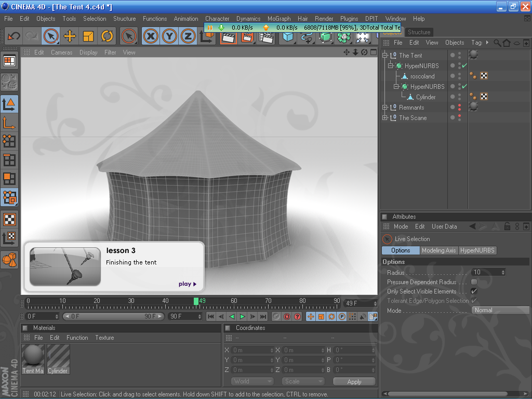This screenshot has height=399, width=532.
Task: Expand the Remnants object tree
Action: [x=385, y=107]
